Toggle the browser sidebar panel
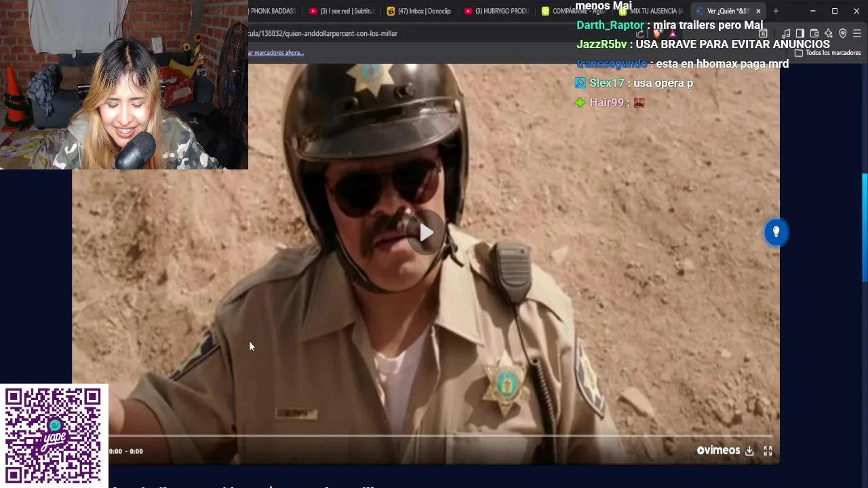868x488 pixels. (800, 33)
